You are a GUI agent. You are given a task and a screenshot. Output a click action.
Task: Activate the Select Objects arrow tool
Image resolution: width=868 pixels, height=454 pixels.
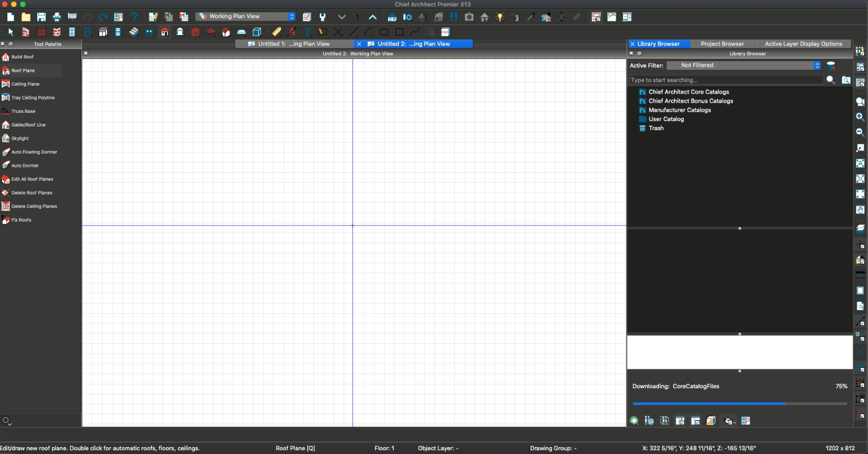tap(11, 32)
